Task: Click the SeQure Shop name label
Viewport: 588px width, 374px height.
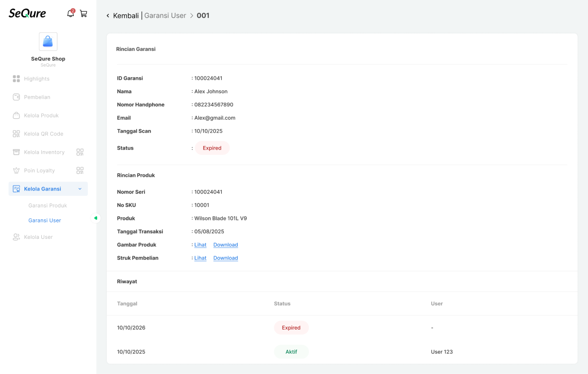Action: tap(48, 59)
